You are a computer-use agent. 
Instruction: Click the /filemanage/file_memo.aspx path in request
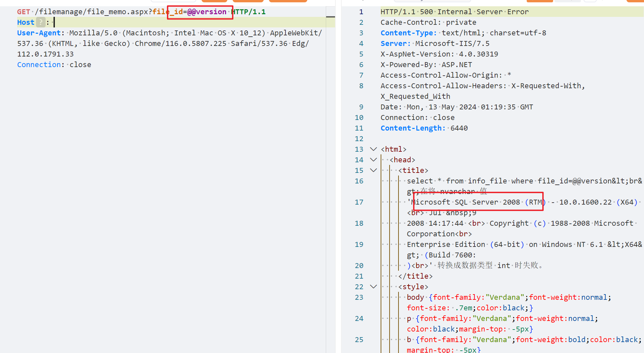click(92, 12)
